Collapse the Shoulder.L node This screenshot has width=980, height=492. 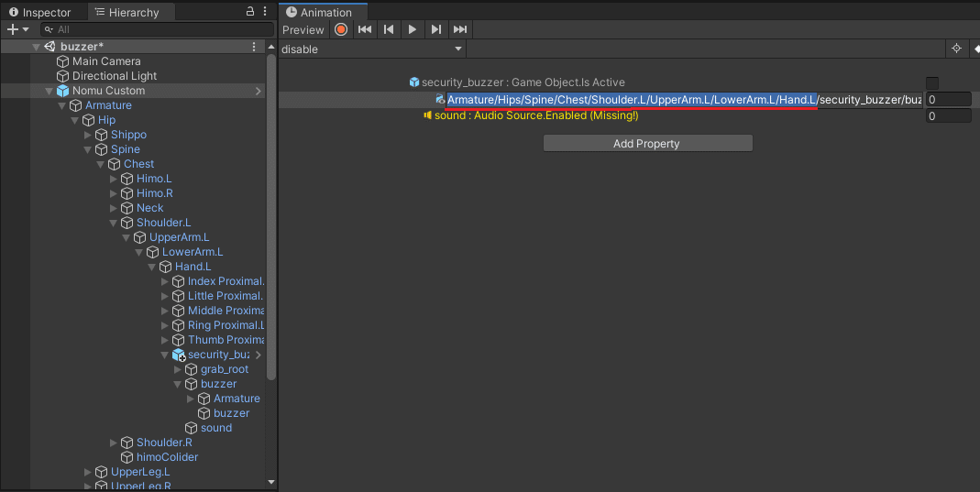click(x=113, y=223)
